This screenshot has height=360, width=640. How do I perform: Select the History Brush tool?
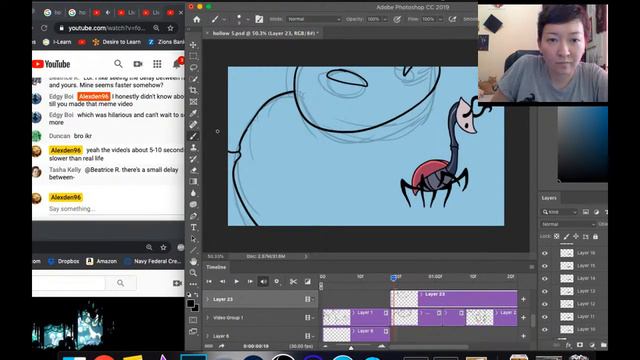pyautogui.click(x=193, y=159)
